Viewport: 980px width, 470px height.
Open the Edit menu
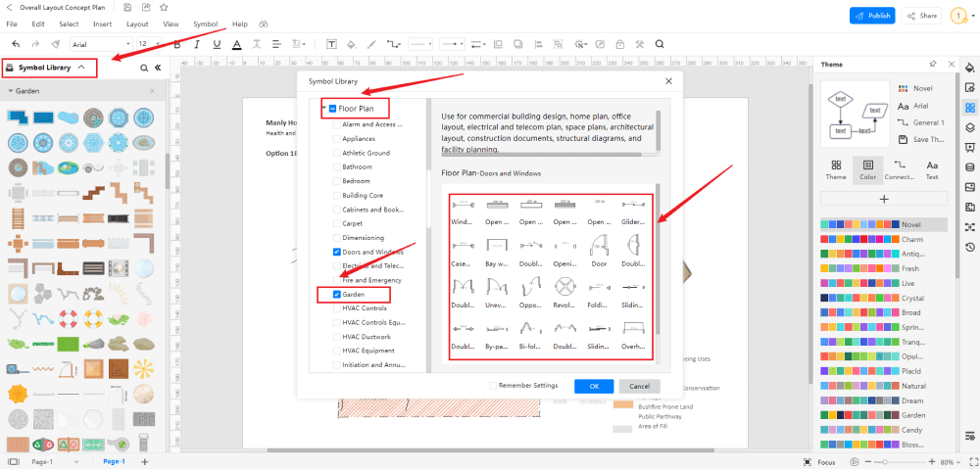tap(38, 24)
